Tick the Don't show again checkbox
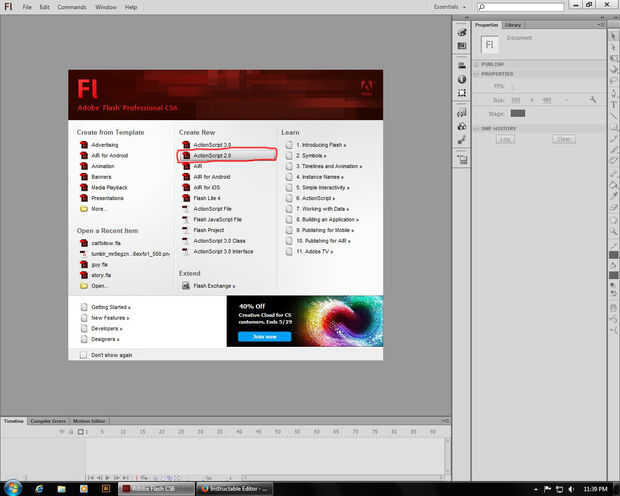The width and height of the screenshot is (620, 496). tap(83, 355)
